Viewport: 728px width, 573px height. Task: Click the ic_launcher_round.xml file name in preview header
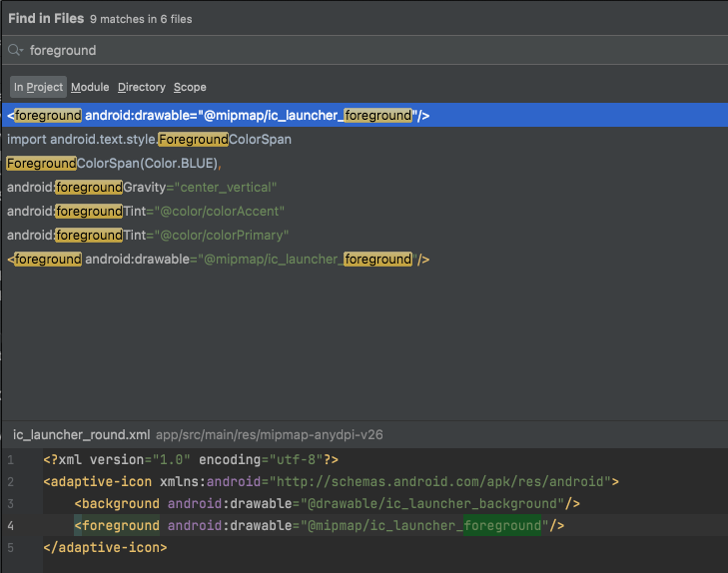coord(81,434)
